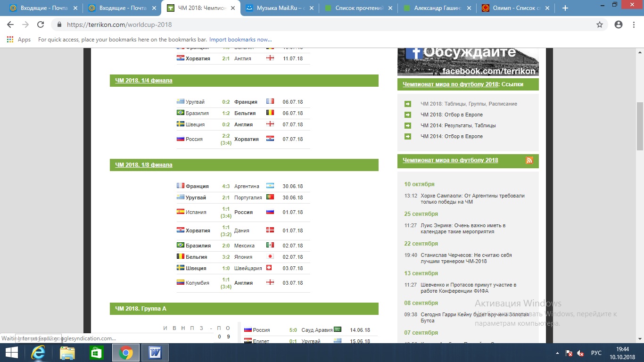This screenshot has width=644, height=362.
Task: Click the arrow icon beside ЧМ 2014: Результаты, Таблицы
Action: [x=408, y=125]
